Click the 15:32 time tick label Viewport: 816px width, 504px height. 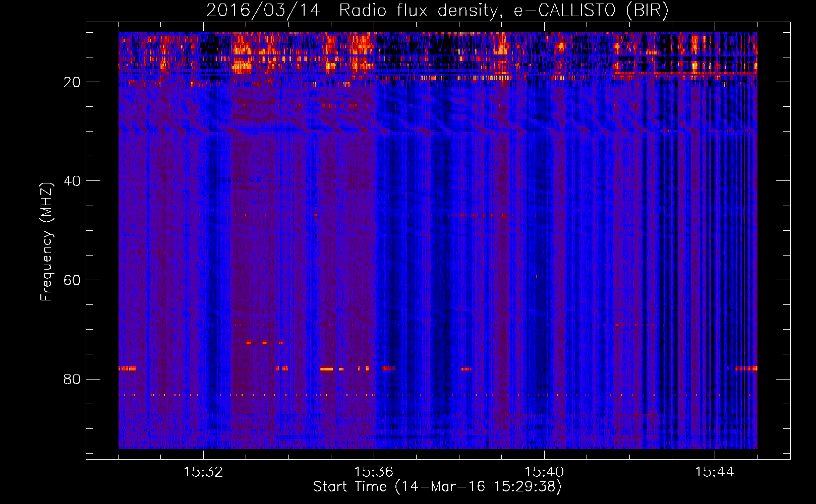(203, 472)
